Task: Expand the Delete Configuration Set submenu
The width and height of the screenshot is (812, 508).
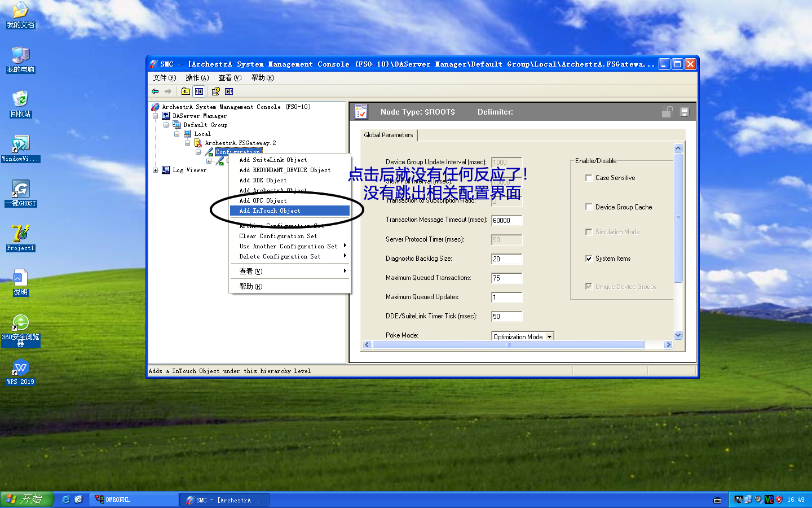Action: (290, 256)
